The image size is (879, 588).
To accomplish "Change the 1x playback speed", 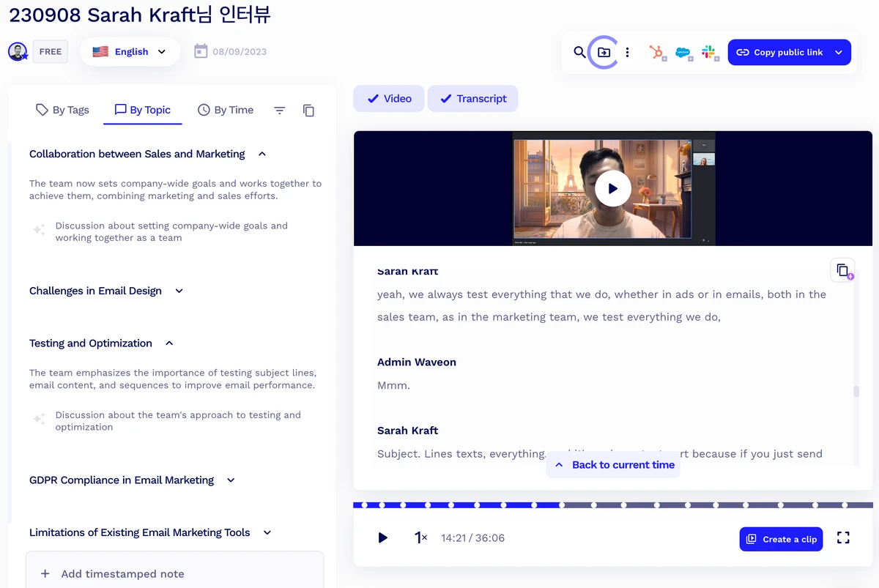I will coord(420,537).
